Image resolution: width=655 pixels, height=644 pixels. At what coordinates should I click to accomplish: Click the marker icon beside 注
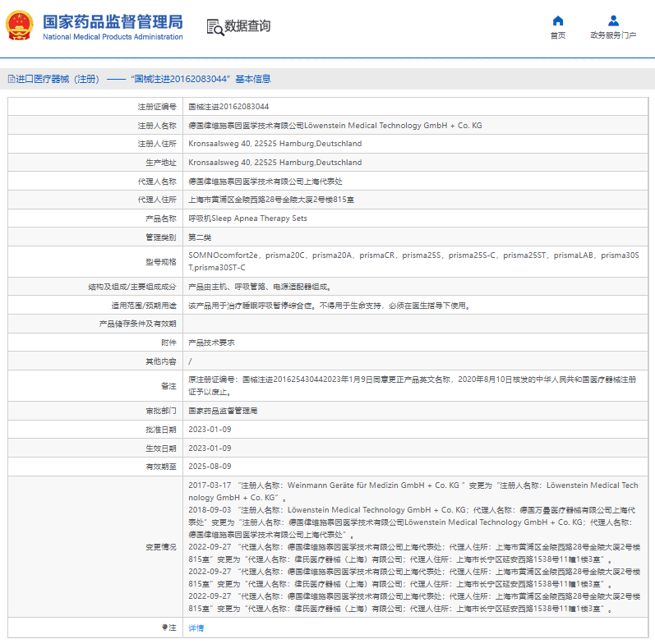tap(164, 627)
